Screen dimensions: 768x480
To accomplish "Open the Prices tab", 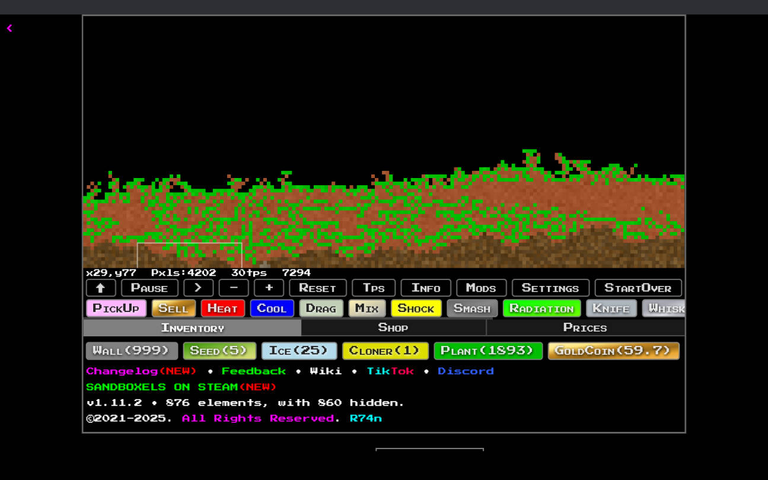I will pos(585,328).
